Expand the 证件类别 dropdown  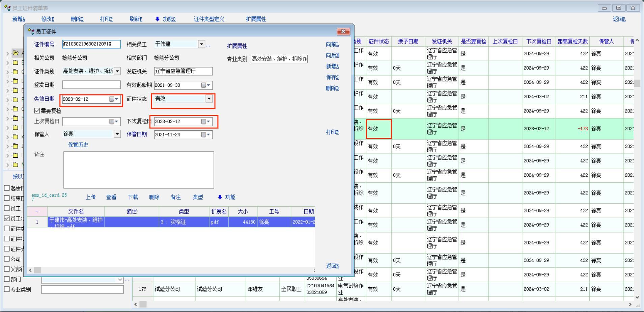[x=117, y=71]
